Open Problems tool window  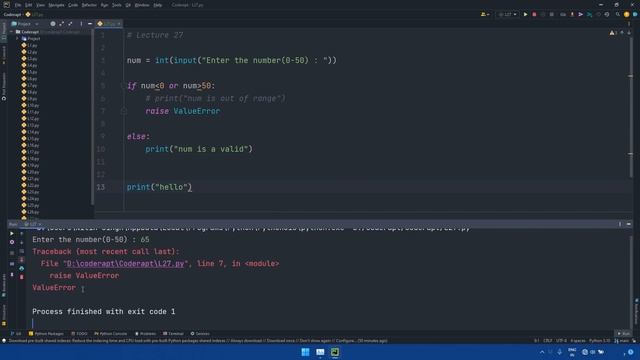click(x=146, y=333)
